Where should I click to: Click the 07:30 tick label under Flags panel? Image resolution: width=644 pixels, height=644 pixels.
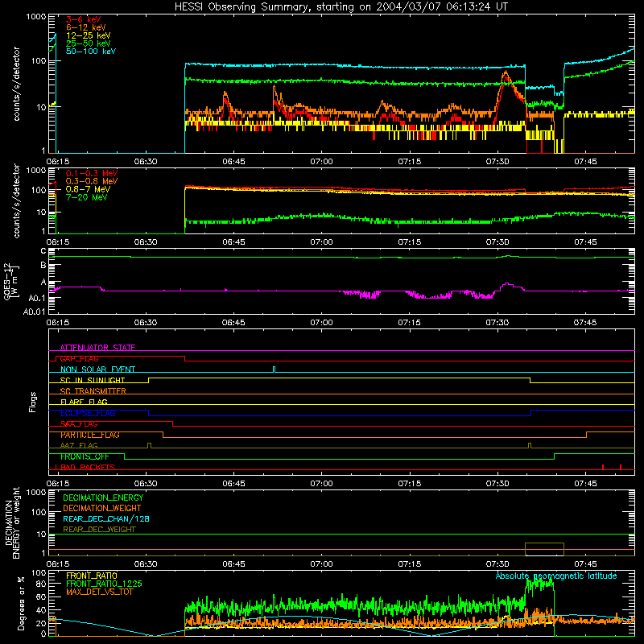coord(497,484)
